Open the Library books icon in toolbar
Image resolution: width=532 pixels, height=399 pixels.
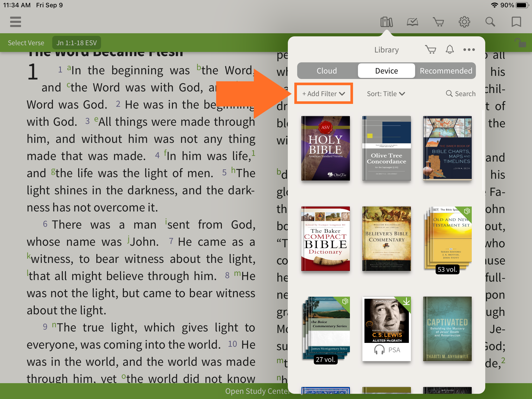[x=387, y=22]
